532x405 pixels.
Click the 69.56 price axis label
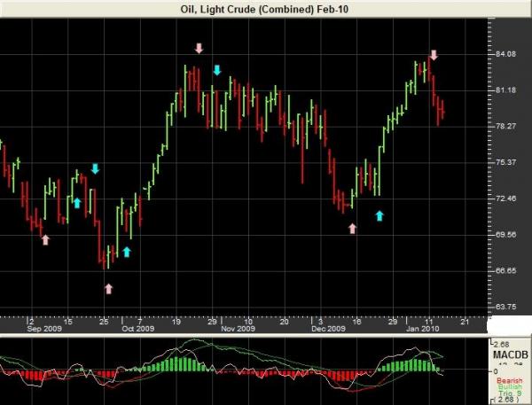[506, 234]
